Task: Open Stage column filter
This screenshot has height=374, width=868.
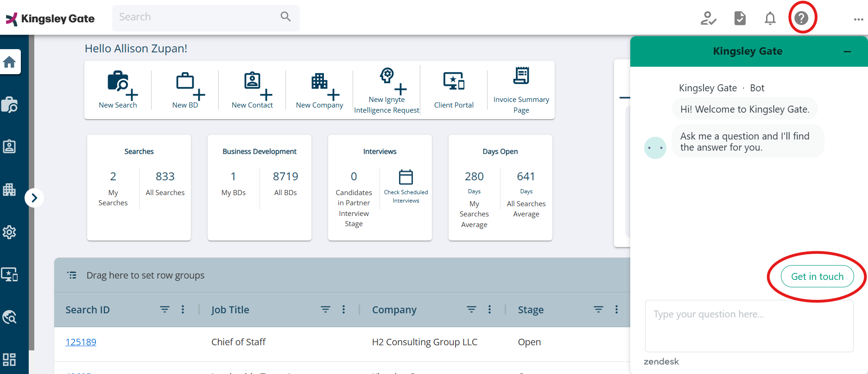Action: (x=599, y=309)
